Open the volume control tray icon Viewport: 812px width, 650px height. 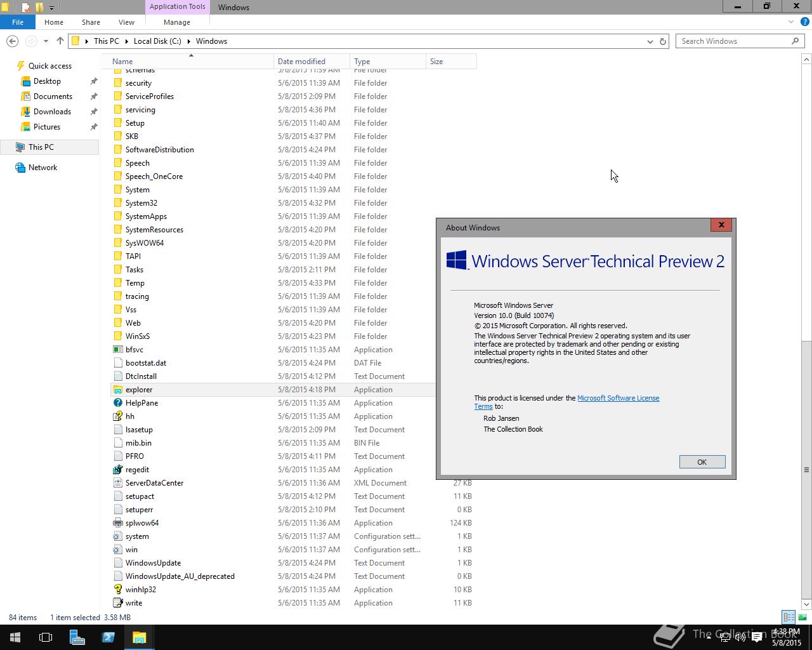click(740, 638)
